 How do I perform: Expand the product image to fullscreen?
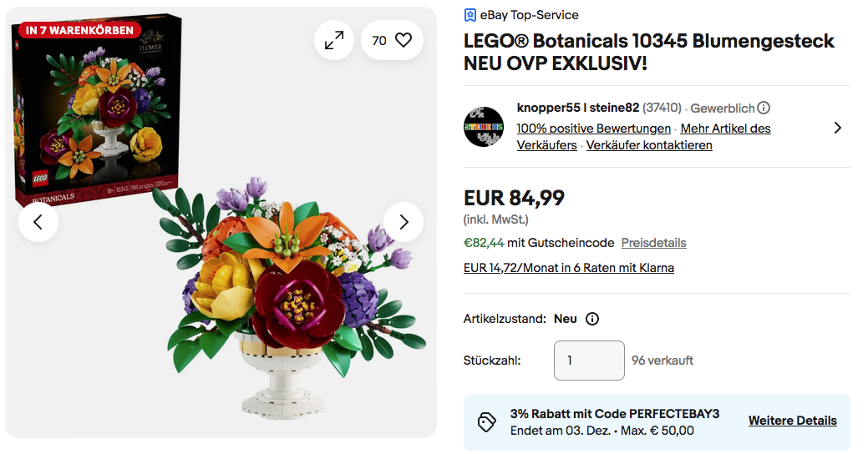coord(334,40)
